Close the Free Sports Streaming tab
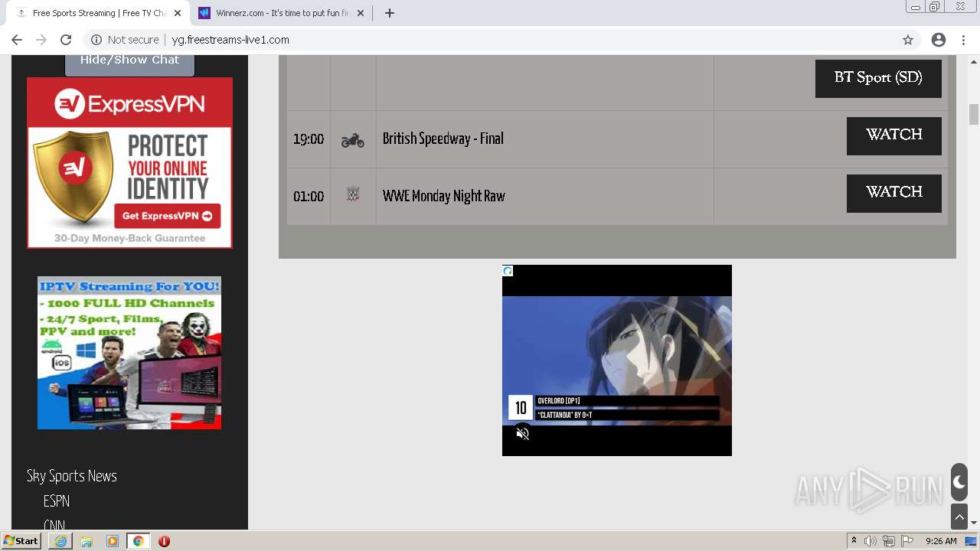 (177, 13)
